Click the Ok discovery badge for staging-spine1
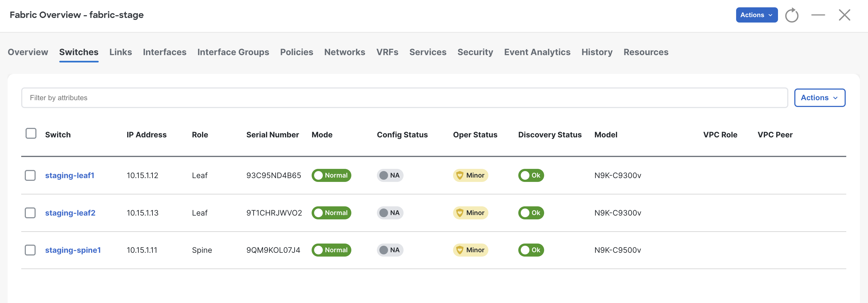Screen dimensions: 868x303 click(x=531, y=250)
